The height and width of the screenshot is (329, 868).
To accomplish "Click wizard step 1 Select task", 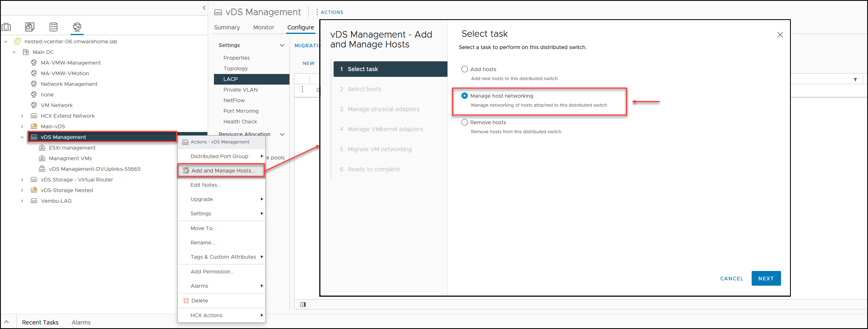I will coord(390,69).
